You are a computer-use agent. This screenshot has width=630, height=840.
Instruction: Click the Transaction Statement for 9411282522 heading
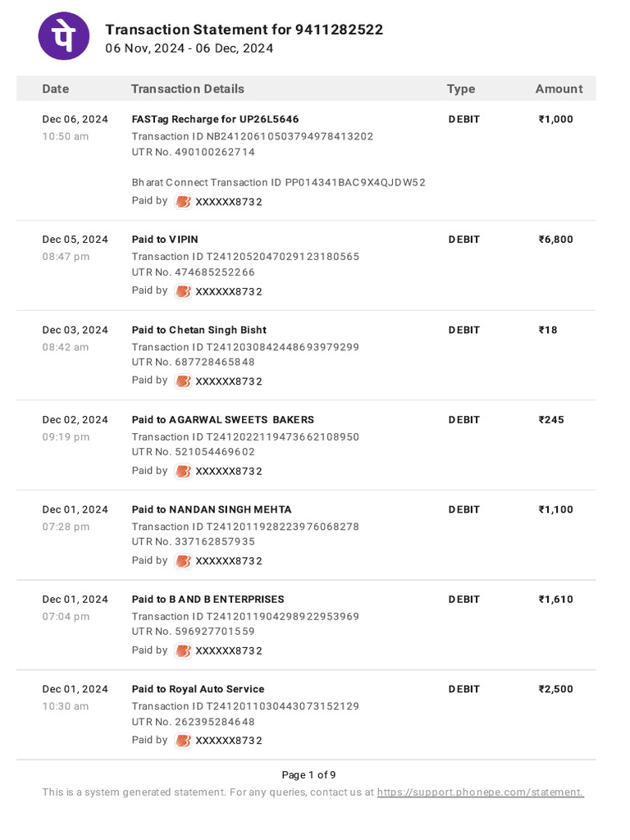[244, 30]
